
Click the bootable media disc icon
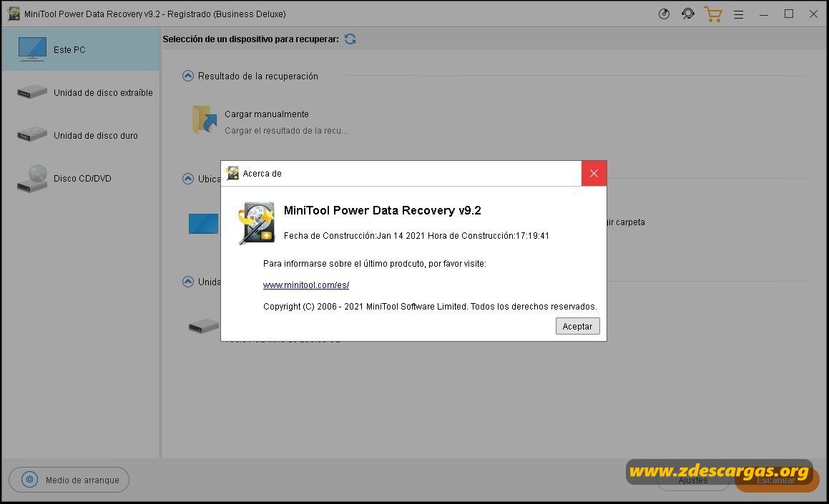coord(29,480)
